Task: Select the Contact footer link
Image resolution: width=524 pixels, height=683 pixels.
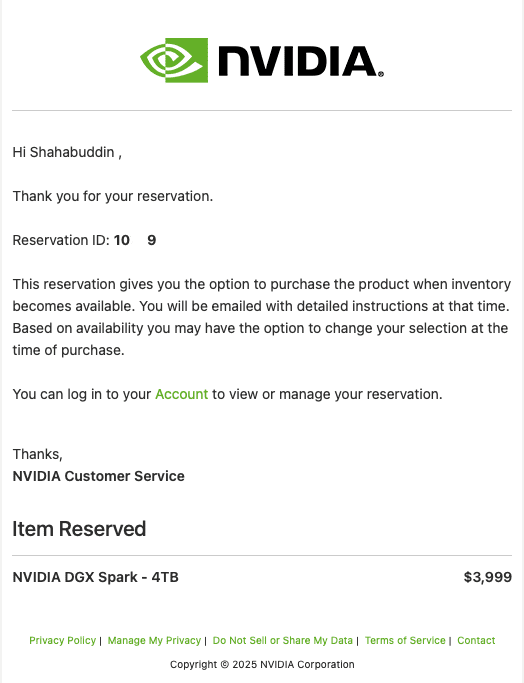Action: pyautogui.click(x=476, y=640)
